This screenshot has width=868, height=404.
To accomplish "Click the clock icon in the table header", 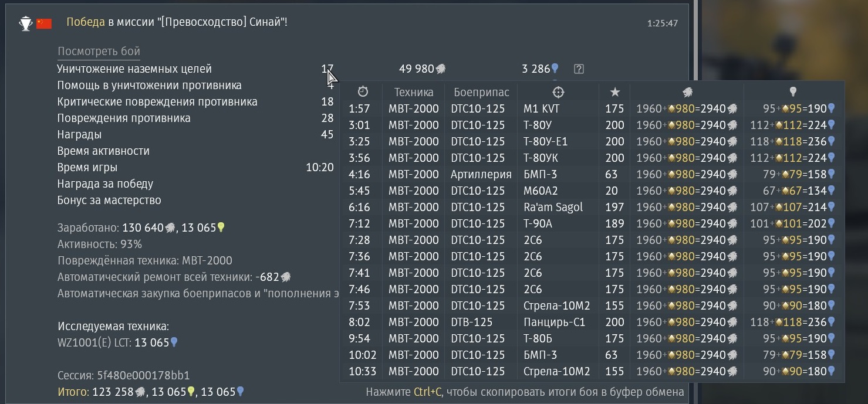I will [x=363, y=92].
